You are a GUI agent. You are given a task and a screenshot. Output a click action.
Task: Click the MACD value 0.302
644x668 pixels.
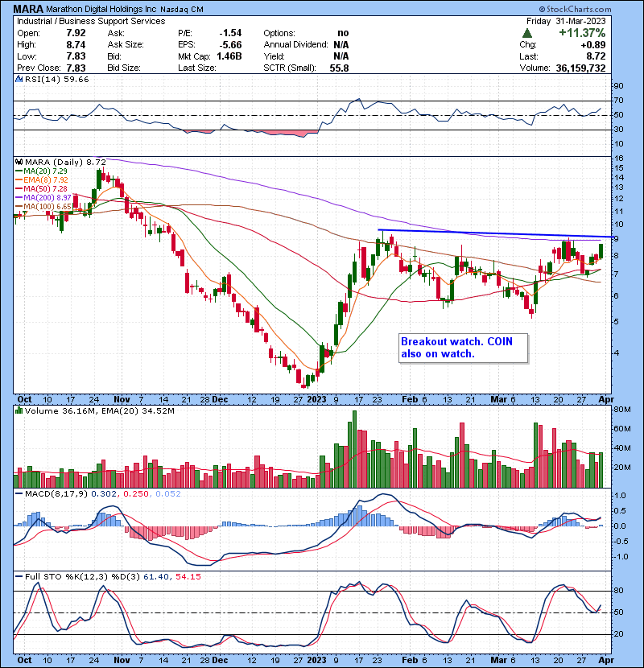click(x=104, y=494)
